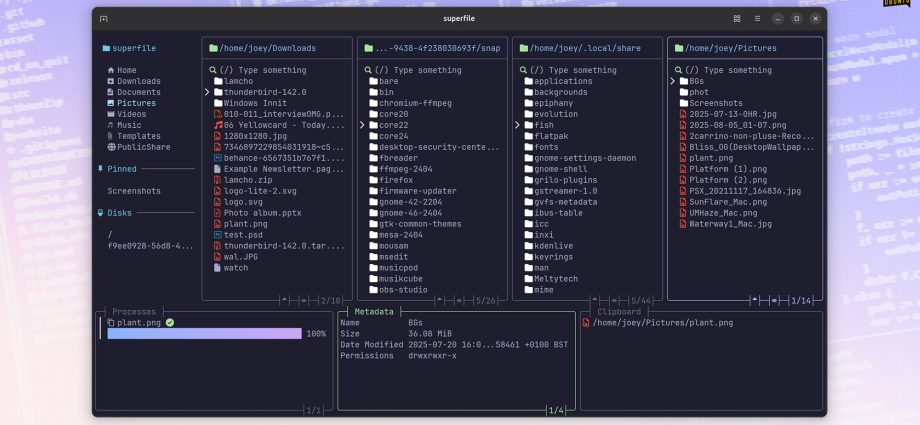The image size is (920, 425).
Task: Click the obs-studio folder icon
Action: point(373,289)
